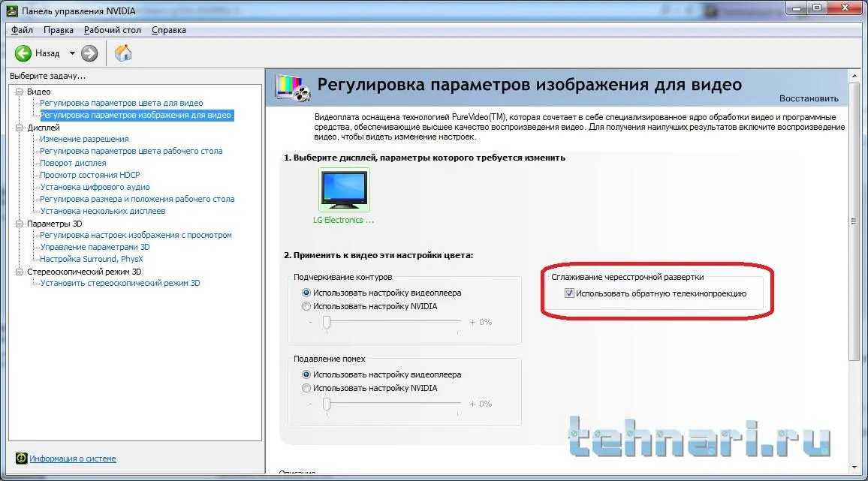The width and height of the screenshot is (868, 481).
Task: Click the video settings header icon
Action: pyautogui.click(x=293, y=88)
